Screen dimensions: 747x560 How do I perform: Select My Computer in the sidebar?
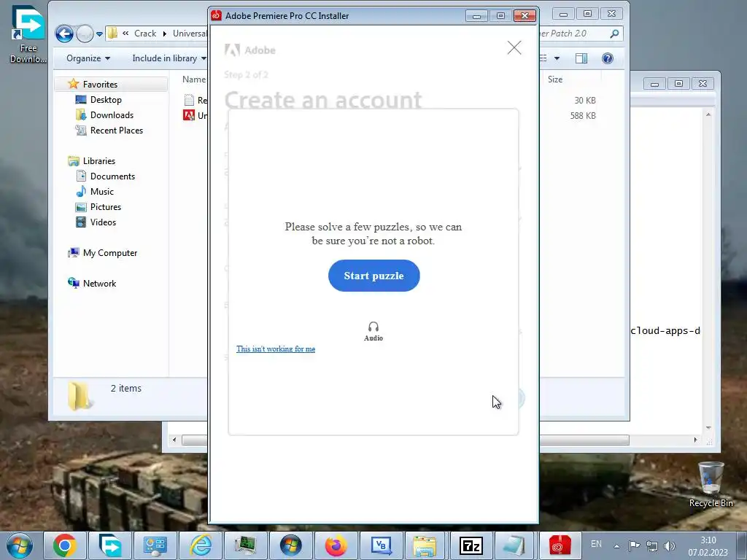click(109, 253)
